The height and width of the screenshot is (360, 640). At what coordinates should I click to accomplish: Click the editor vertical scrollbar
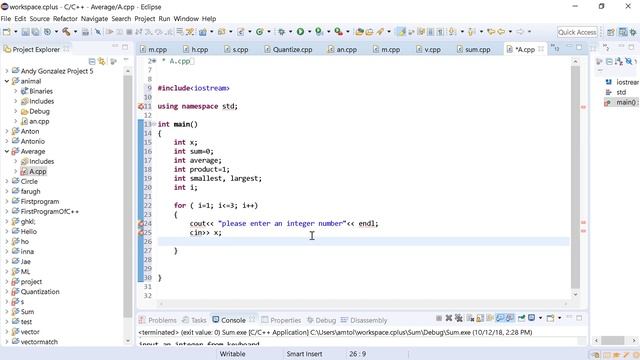tap(576, 177)
